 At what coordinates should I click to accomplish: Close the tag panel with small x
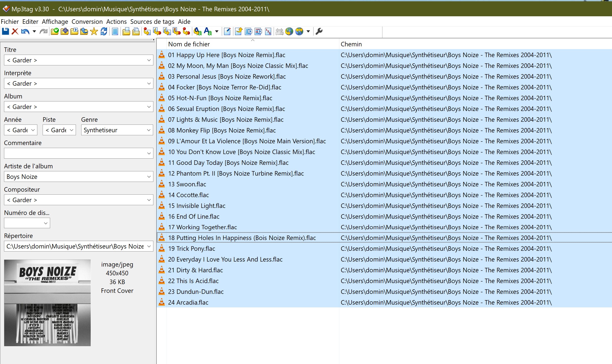[153, 40]
